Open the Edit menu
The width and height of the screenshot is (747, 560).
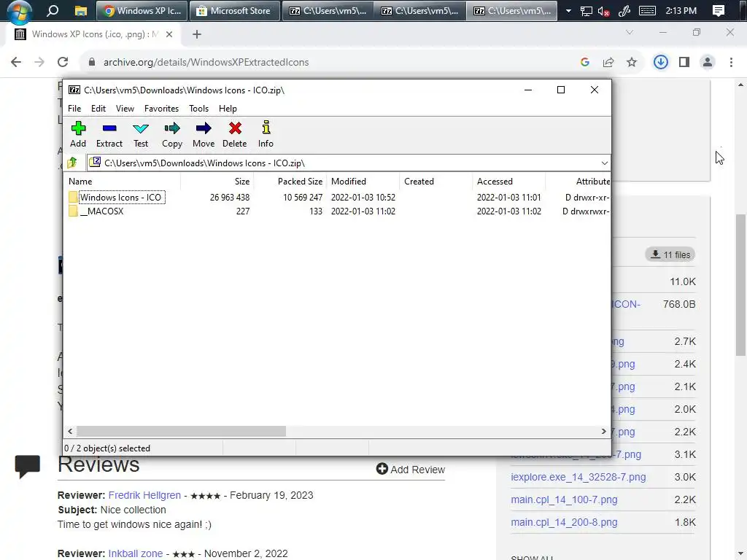[x=98, y=109]
